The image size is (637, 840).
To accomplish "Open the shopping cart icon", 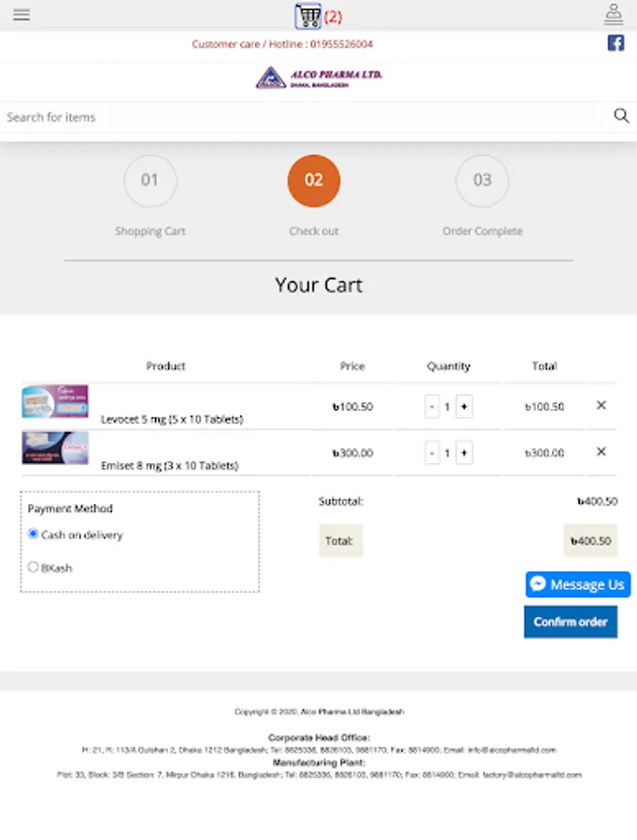I will tap(308, 16).
